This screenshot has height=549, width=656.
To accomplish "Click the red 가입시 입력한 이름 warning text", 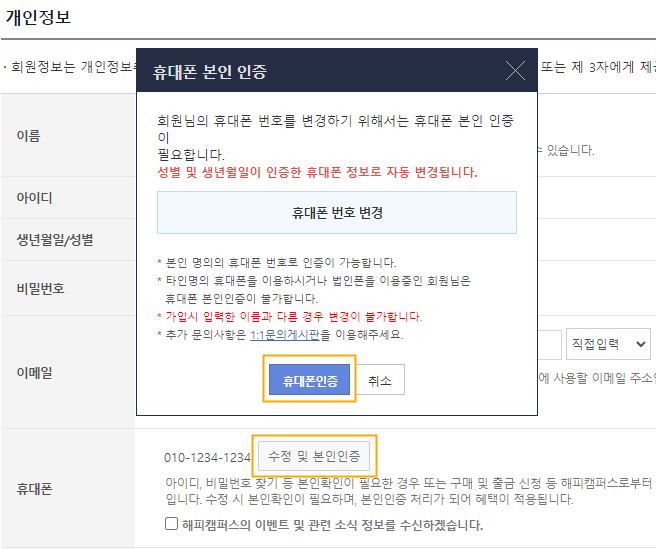I will [x=280, y=317].
